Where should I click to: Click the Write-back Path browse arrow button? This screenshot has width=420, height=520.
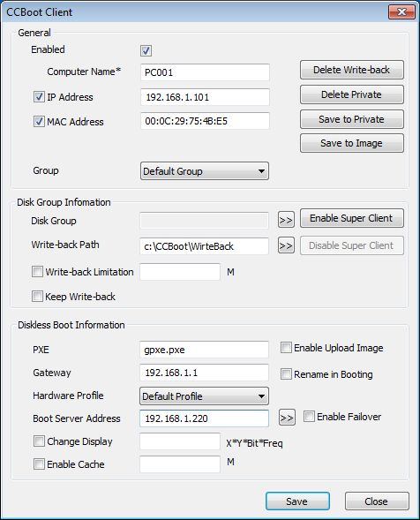point(286,245)
